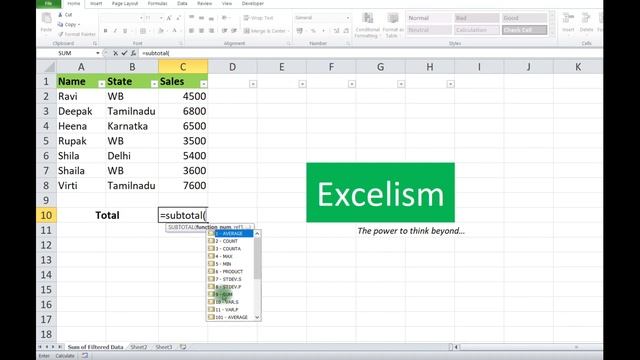Open the Number Format General dropdown
Image resolution: width=640 pixels, height=360 pixels.
click(x=348, y=18)
